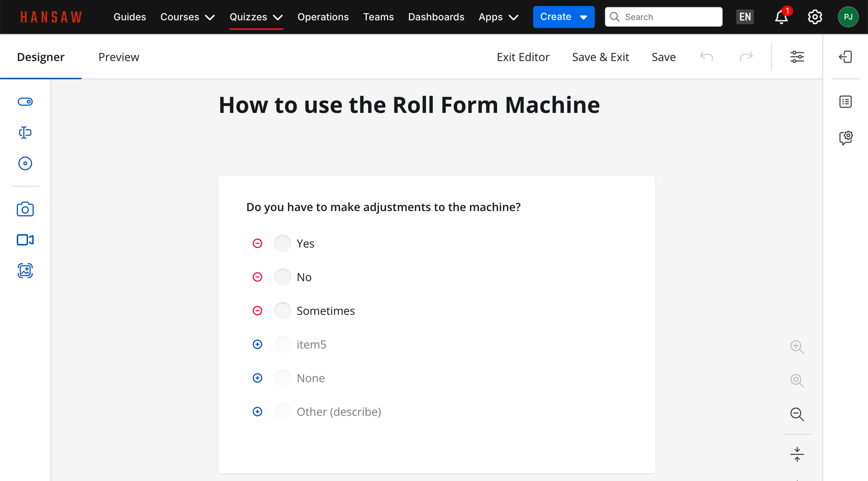Open the comment settings panel icon
The width and height of the screenshot is (868, 481).
[846, 138]
